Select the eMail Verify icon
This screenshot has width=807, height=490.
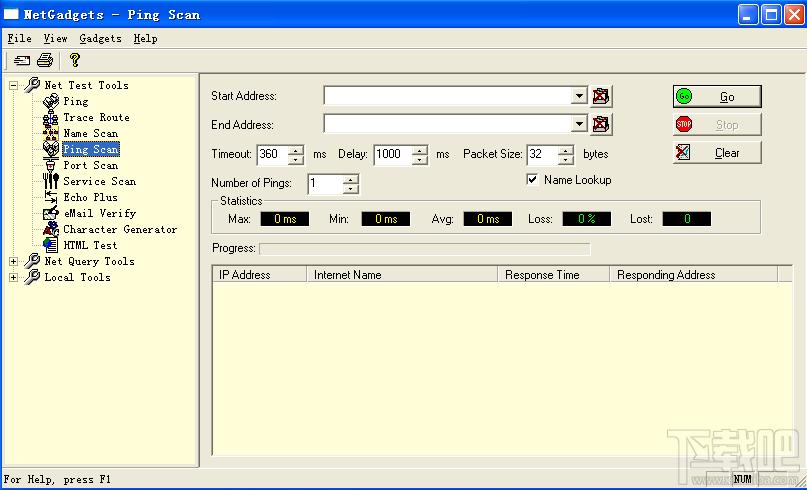(x=50, y=213)
